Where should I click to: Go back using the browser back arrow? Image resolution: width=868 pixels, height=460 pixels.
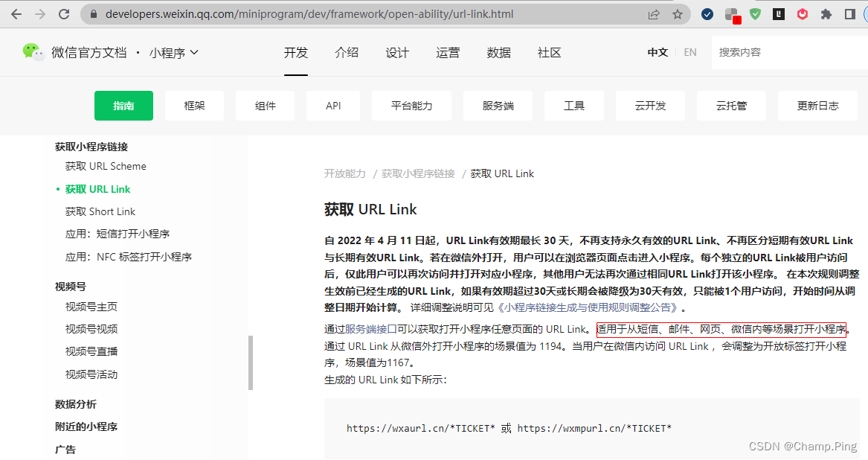click(x=16, y=14)
